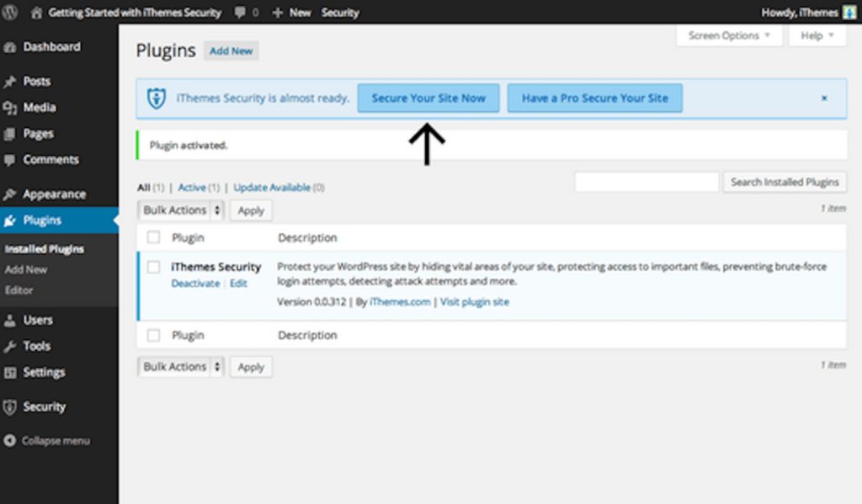Viewport: 862px width, 504px height.
Task: Click the iThemes user avatar icon
Action: tap(849, 12)
